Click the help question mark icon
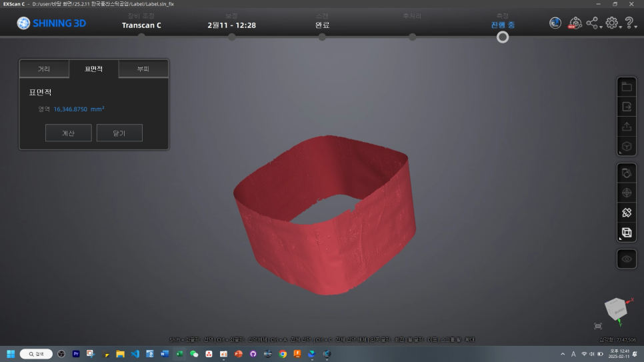Screen dimensions: 644x362 pos(629,23)
